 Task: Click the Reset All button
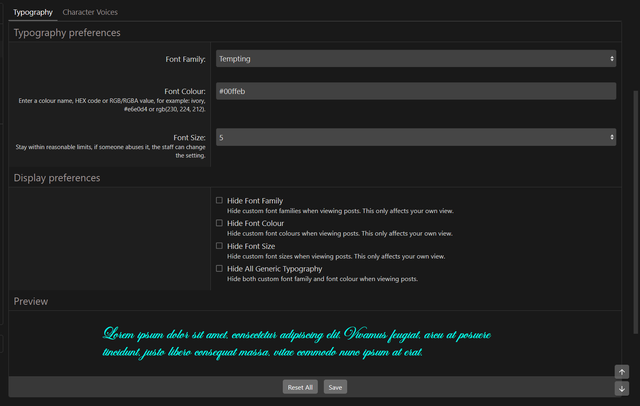[300, 387]
